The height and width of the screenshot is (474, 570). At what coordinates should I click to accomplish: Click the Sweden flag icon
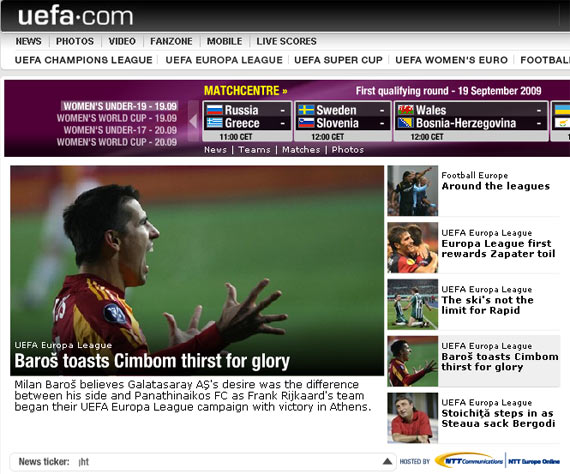pos(306,110)
